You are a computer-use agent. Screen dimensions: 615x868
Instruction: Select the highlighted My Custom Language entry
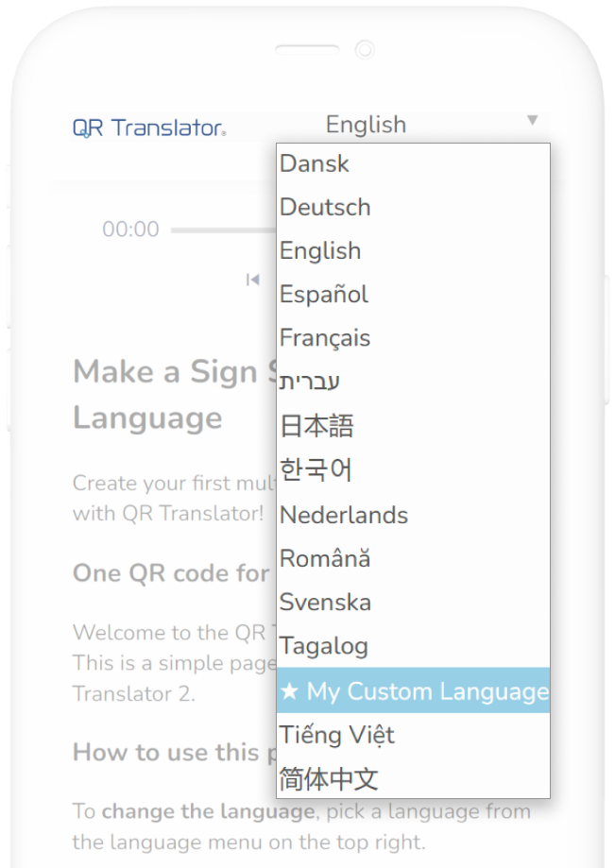click(x=413, y=691)
